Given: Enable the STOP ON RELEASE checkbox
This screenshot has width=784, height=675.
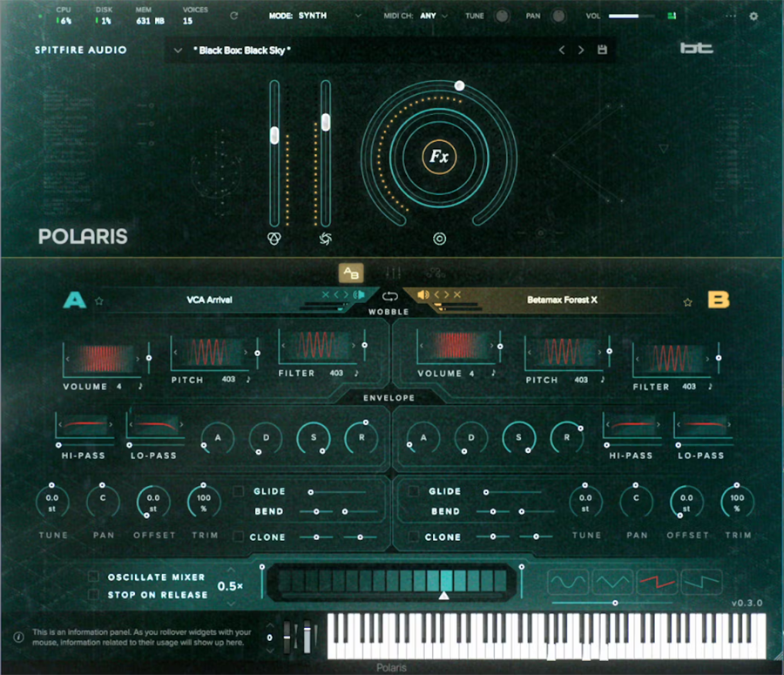Looking at the screenshot, I should (x=93, y=595).
